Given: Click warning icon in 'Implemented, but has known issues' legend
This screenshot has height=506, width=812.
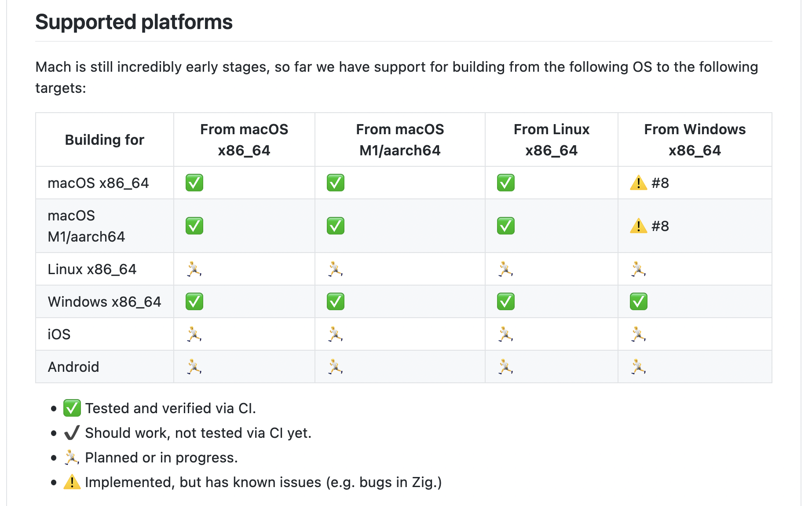Looking at the screenshot, I should pyautogui.click(x=72, y=482).
